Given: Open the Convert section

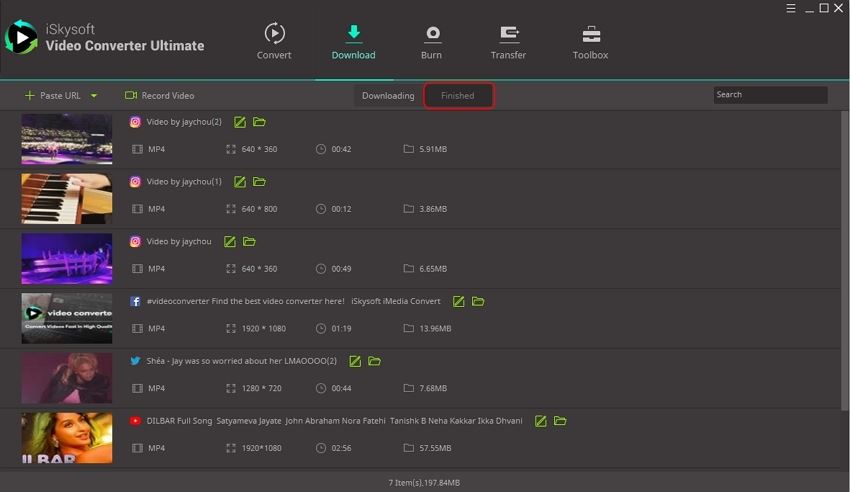Looking at the screenshot, I should coord(274,41).
